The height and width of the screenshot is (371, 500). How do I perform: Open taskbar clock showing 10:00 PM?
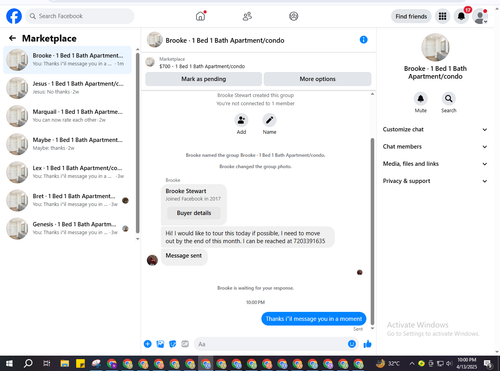pos(467,363)
